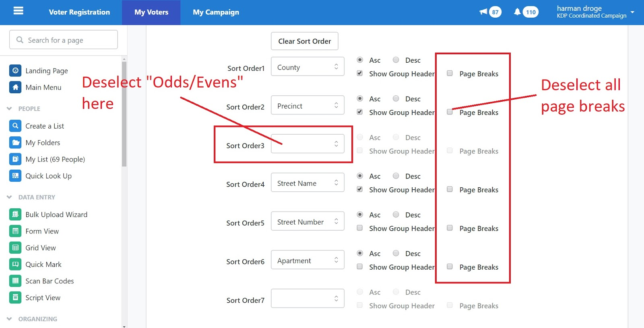Screen dimensions: 644x328
Task: Switch to the Voter Registration tab
Action: pos(79,12)
